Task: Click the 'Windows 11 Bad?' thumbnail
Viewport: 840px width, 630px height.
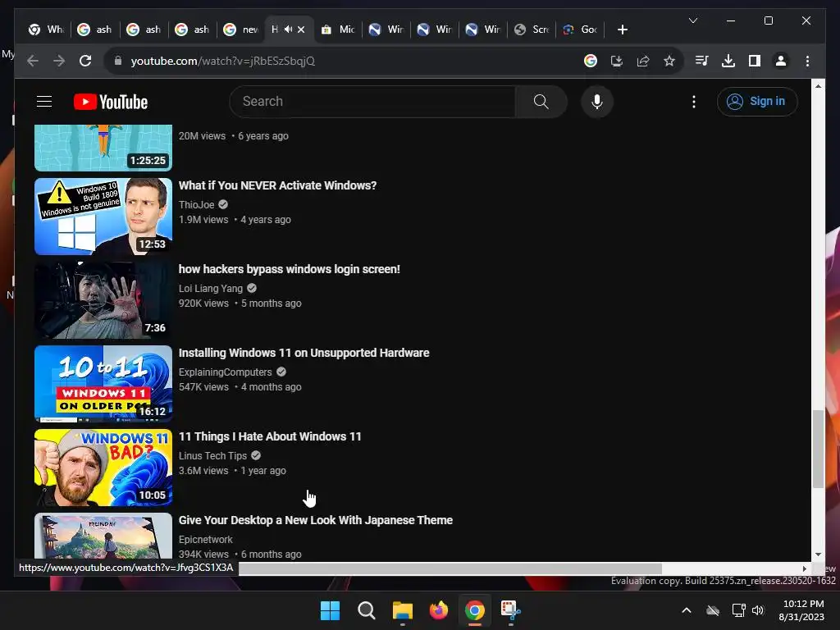Action: point(103,467)
